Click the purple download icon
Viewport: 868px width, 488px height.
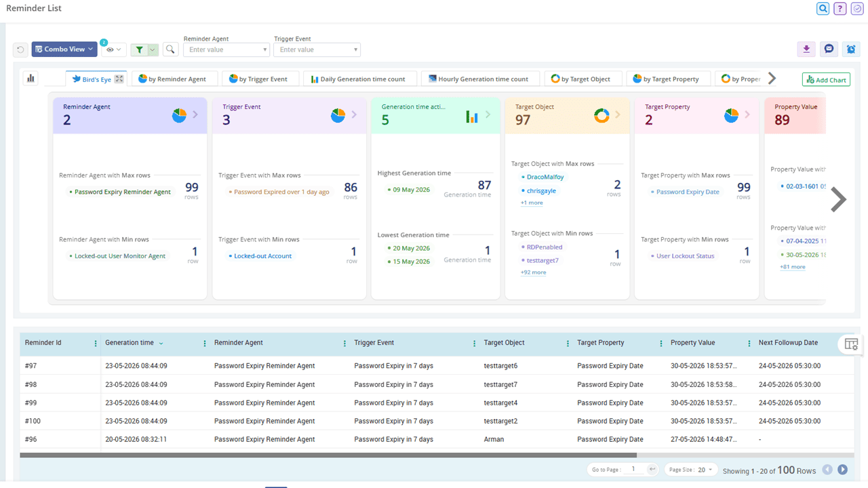806,49
